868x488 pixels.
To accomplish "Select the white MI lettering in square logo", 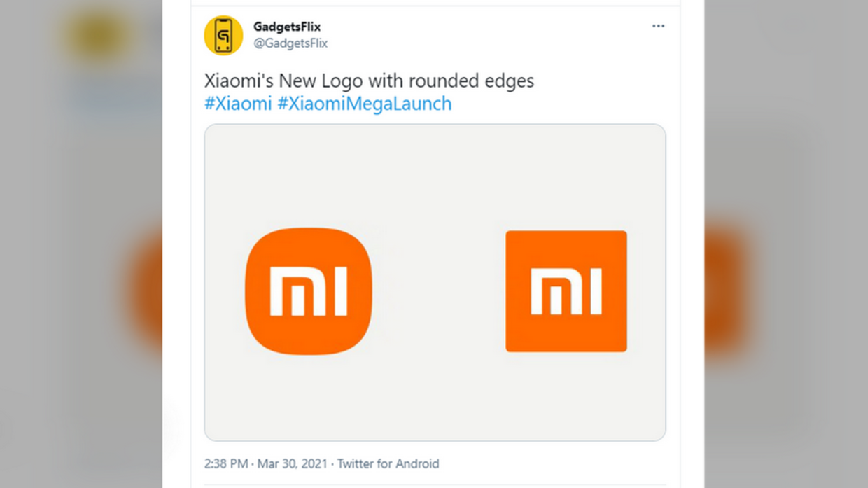I will [x=566, y=291].
